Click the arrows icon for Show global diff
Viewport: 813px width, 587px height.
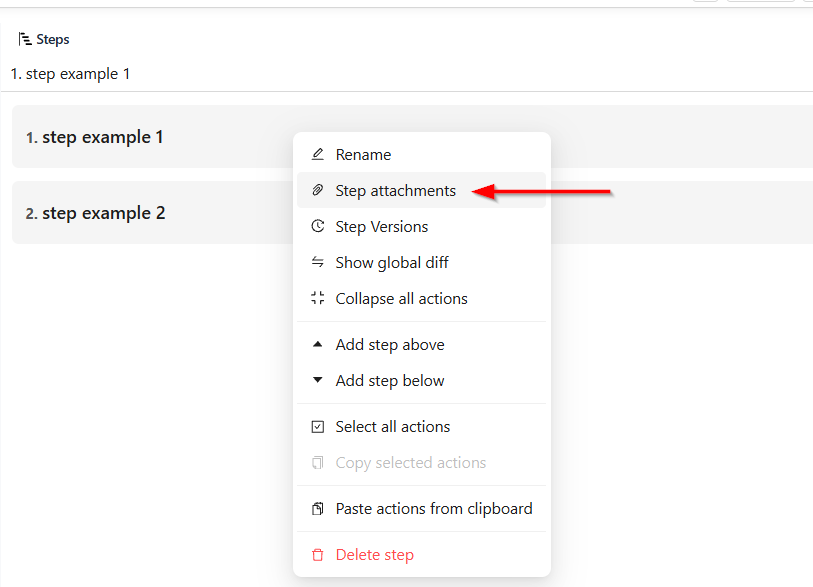pos(317,262)
